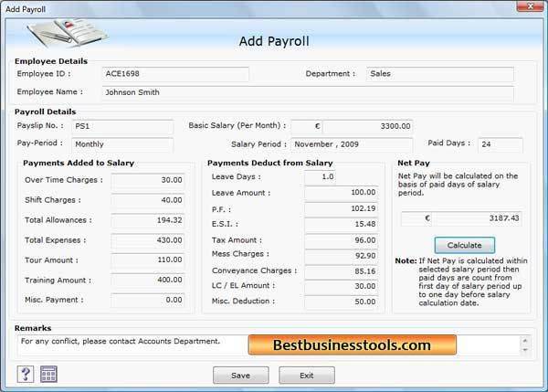Close the Add Payroll window

(530, 6)
